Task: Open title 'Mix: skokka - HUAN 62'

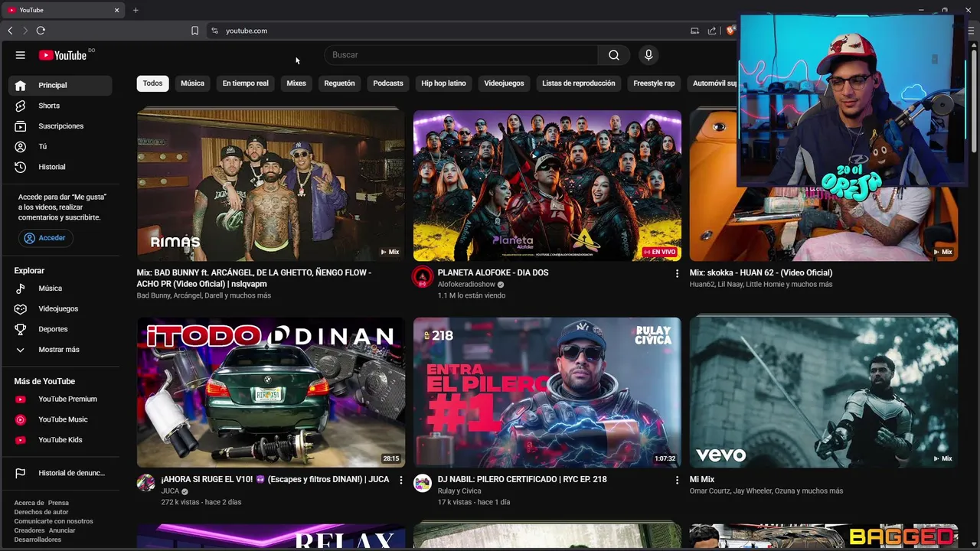Action: (x=761, y=273)
